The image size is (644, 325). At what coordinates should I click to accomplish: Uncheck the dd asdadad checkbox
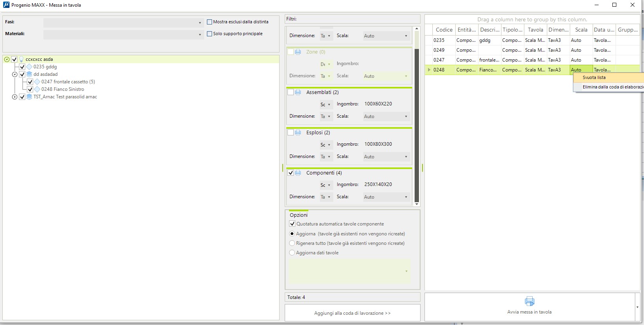click(x=22, y=74)
